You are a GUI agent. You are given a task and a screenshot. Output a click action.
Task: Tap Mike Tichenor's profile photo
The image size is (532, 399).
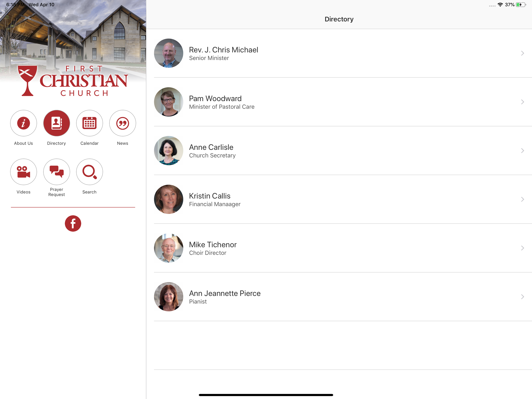(x=169, y=248)
